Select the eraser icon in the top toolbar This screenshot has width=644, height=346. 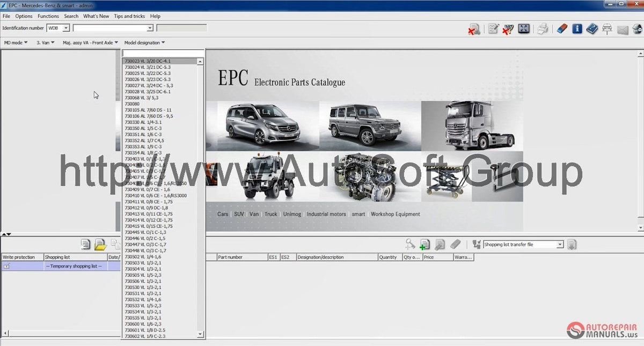pos(562,28)
